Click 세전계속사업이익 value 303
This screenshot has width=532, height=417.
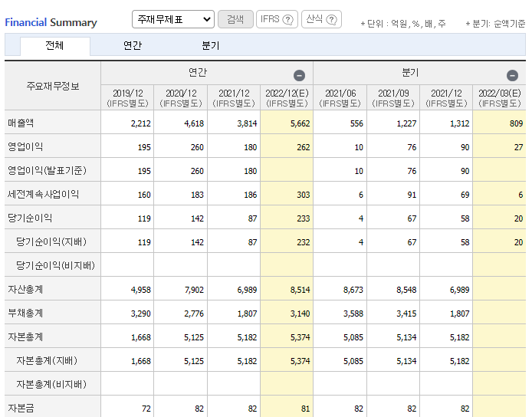coord(304,195)
